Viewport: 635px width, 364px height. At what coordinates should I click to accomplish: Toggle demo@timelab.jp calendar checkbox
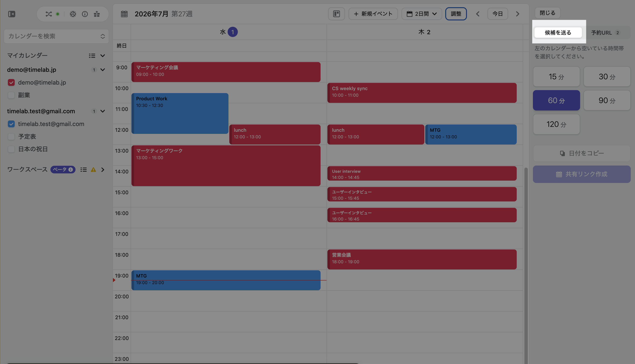click(11, 82)
